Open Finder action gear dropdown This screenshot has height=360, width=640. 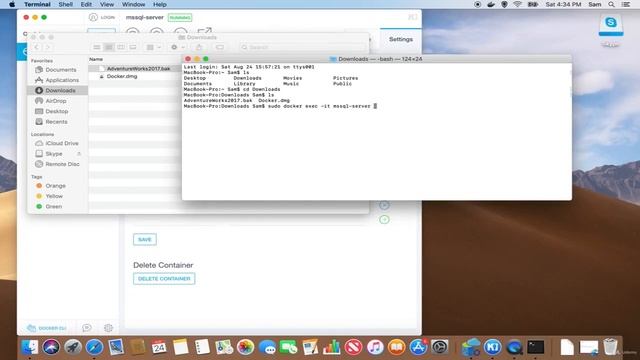pos(178,47)
